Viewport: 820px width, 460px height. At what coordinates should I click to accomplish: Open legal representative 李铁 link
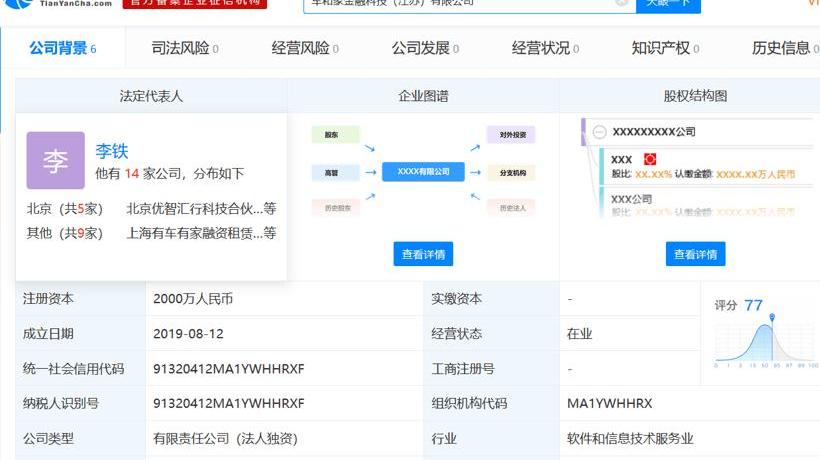click(x=112, y=151)
